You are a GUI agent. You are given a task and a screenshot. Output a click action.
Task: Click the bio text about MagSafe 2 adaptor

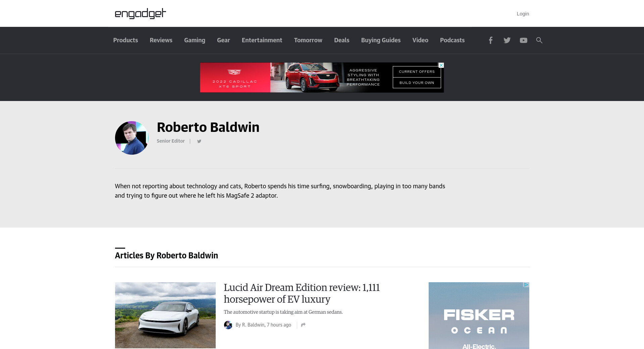(280, 191)
